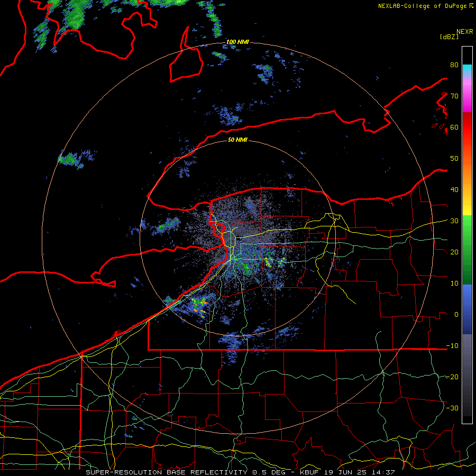Click the KBUF 19 JUN 25 14:37 timestamp
The height and width of the screenshot is (476, 476).
[347, 472]
